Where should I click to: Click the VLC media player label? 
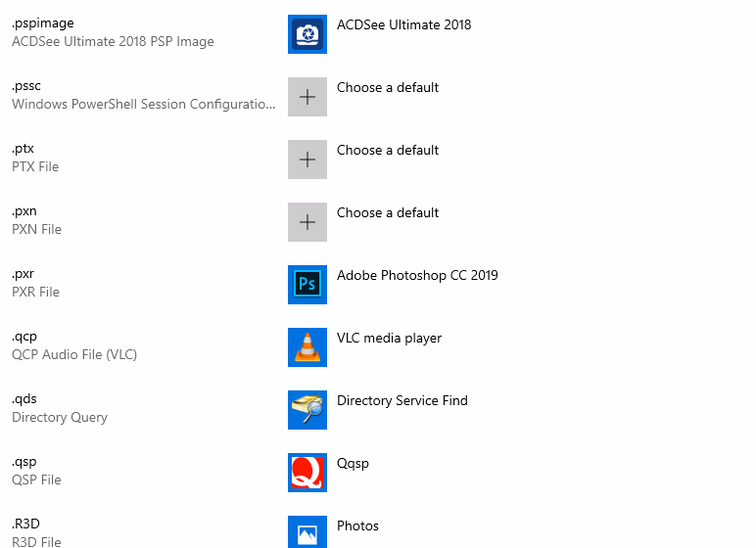coord(389,338)
